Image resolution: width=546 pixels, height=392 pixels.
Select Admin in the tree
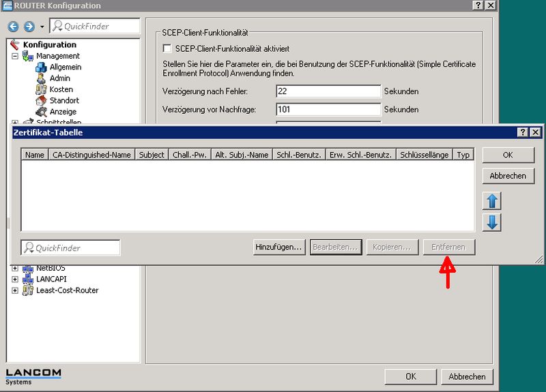60,78
